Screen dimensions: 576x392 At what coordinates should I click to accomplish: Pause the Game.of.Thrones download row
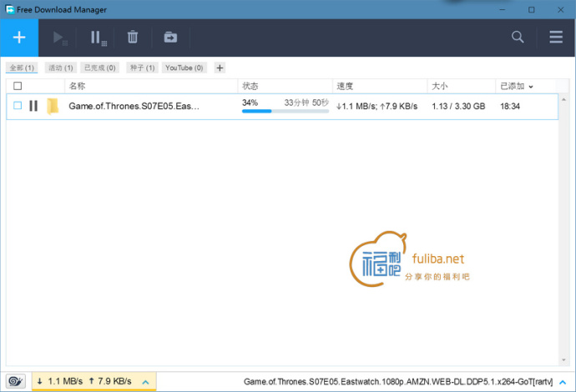pyautogui.click(x=33, y=106)
